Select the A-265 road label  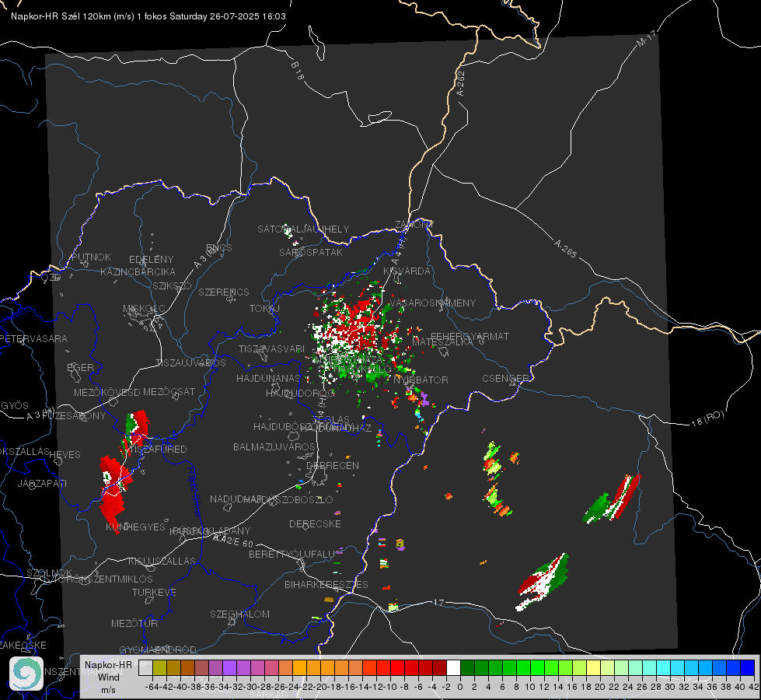click(x=565, y=249)
